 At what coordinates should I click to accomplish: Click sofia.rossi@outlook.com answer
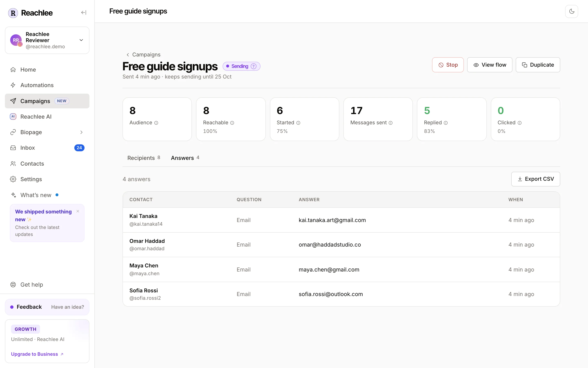pyautogui.click(x=331, y=294)
